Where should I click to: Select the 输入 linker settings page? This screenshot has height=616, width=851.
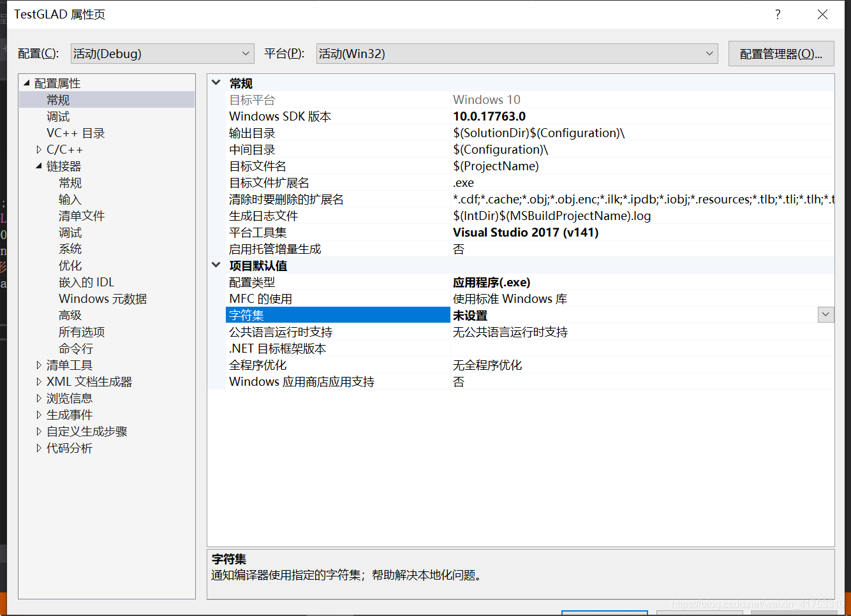point(70,199)
